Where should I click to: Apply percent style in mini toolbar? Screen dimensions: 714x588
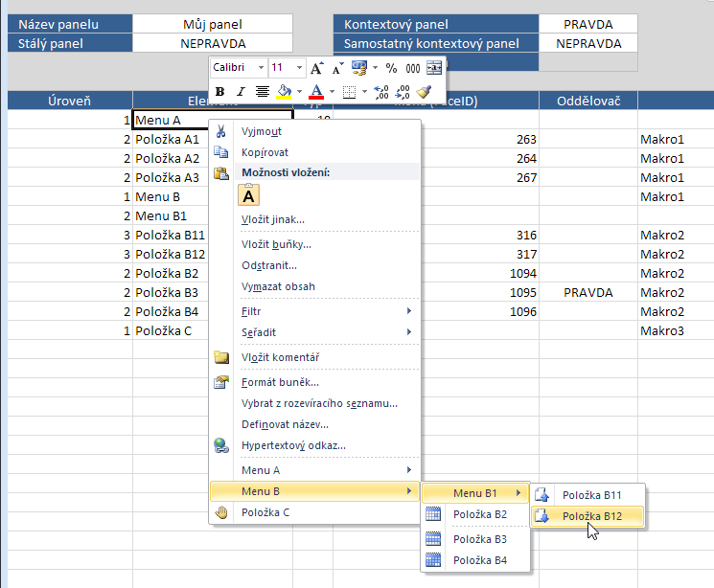point(391,68)
